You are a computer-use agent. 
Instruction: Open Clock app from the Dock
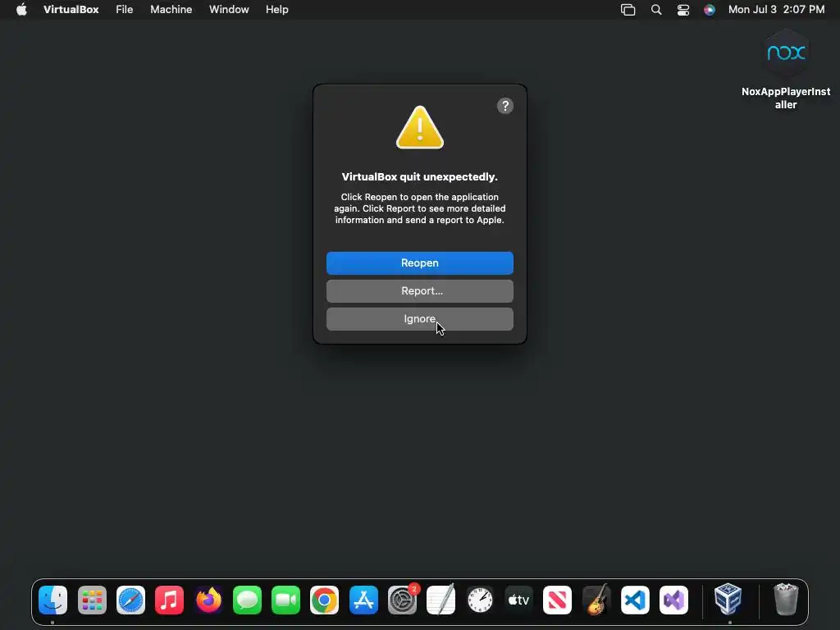point(480,600)
